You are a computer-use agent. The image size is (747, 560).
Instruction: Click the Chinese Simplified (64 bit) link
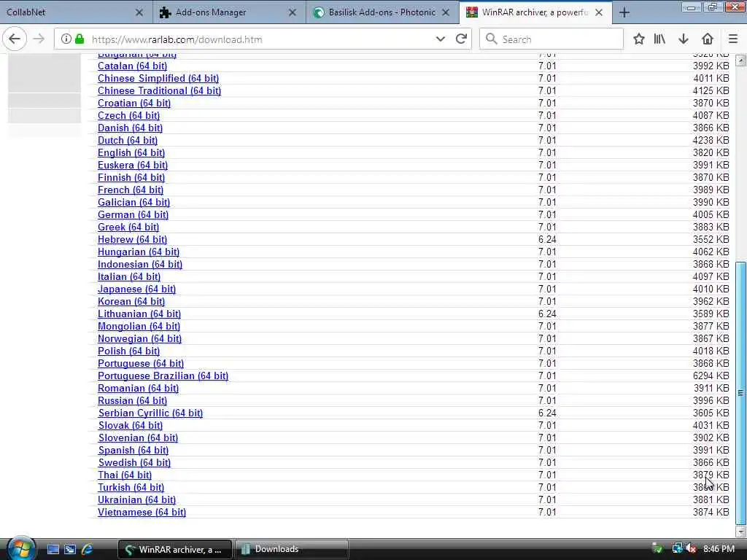point(158,79)
